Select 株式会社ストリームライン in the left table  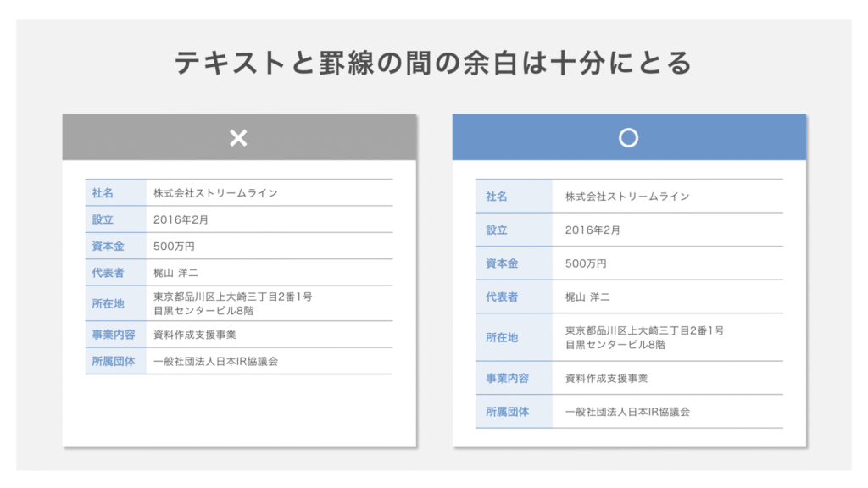215,193
